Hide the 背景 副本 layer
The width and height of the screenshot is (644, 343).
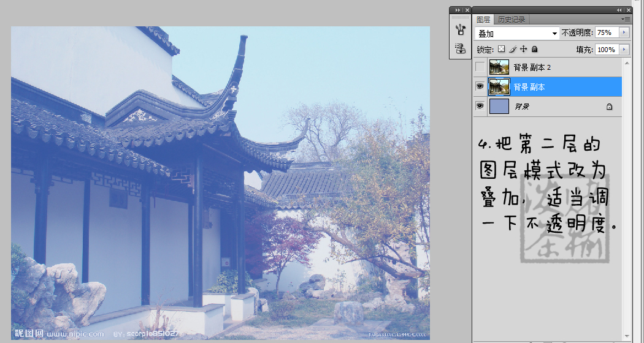(480, 87)
